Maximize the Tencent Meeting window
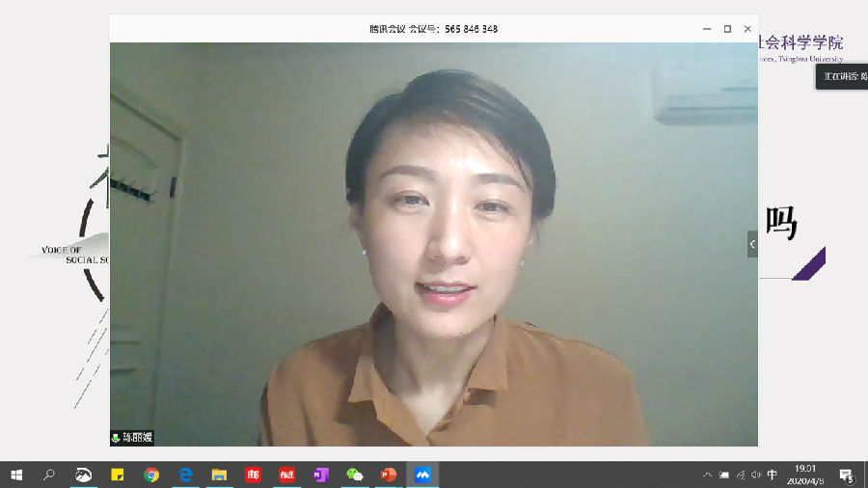The height and width of the screenshot is (488, 868). pos(727,29)
